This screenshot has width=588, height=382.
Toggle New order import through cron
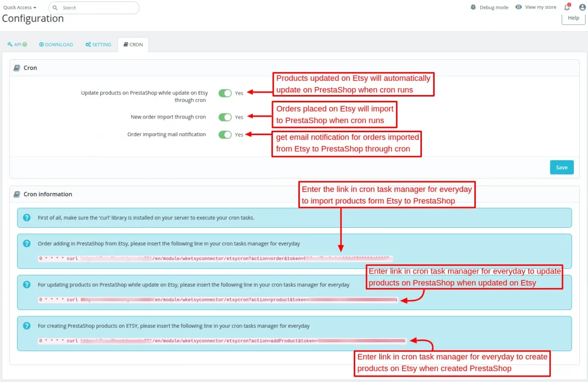225,117
